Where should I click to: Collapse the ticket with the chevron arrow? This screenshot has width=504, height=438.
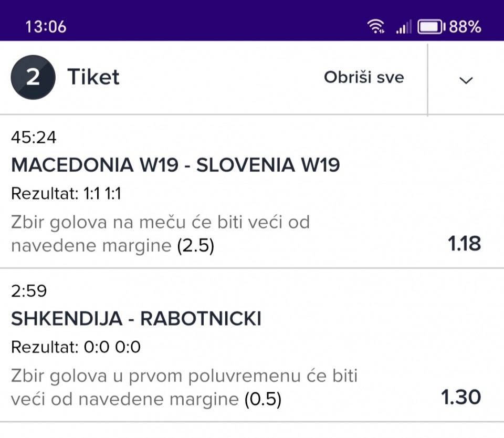click(x=466, y=80)
